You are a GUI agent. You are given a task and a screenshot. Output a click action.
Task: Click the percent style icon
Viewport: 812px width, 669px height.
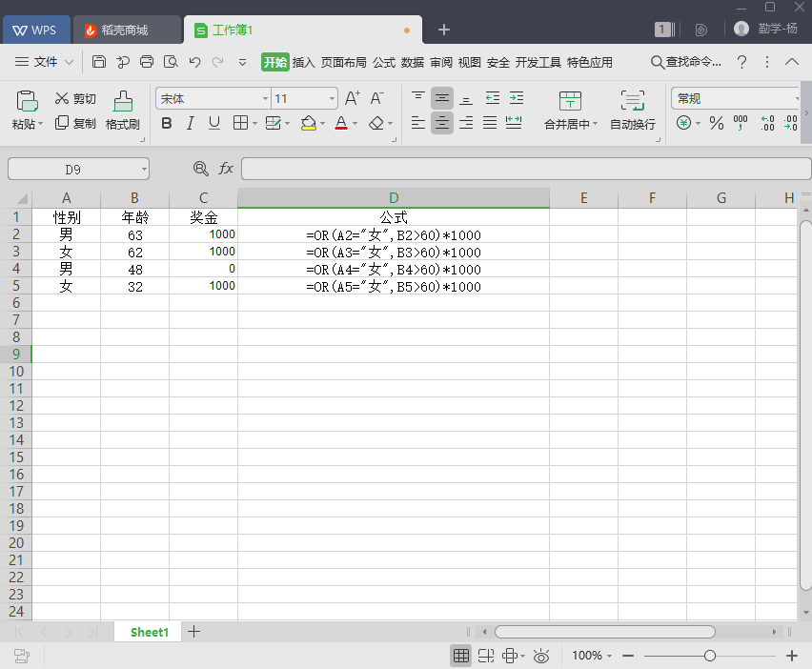tap(717, 123)
